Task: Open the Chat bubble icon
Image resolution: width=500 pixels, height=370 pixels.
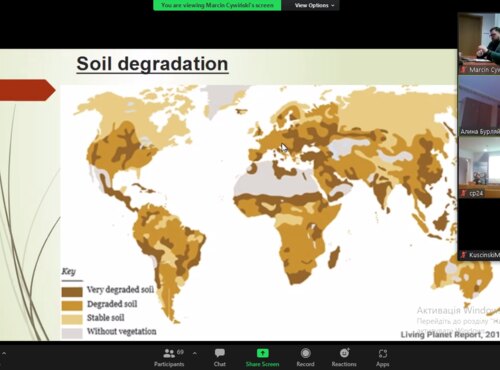Action: (220, 353)
